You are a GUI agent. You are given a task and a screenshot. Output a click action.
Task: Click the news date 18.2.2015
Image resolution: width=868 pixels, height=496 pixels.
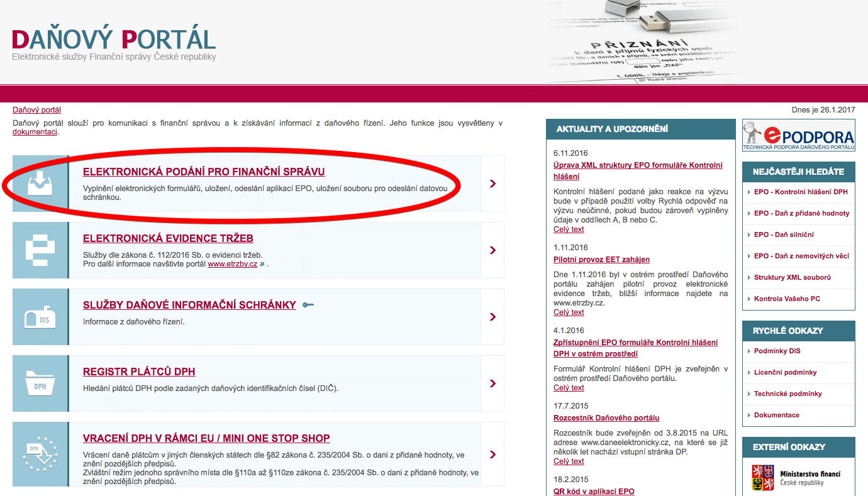[x=570, y=480]
